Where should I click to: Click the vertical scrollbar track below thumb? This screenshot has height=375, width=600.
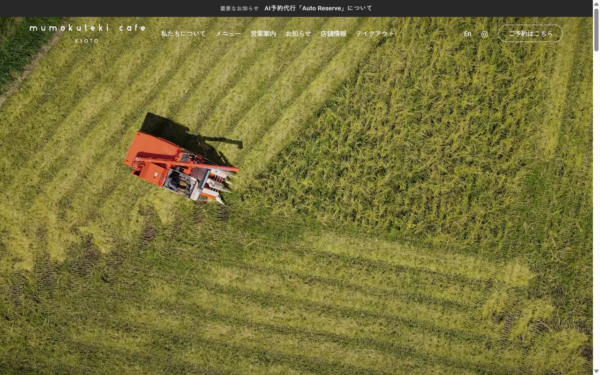pos(596,210)
